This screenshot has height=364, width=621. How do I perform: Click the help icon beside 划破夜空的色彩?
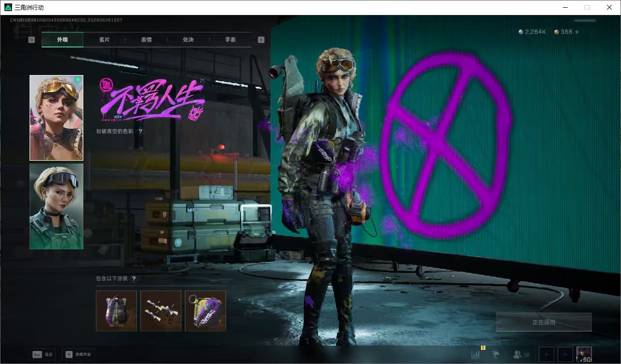point(140,131)
